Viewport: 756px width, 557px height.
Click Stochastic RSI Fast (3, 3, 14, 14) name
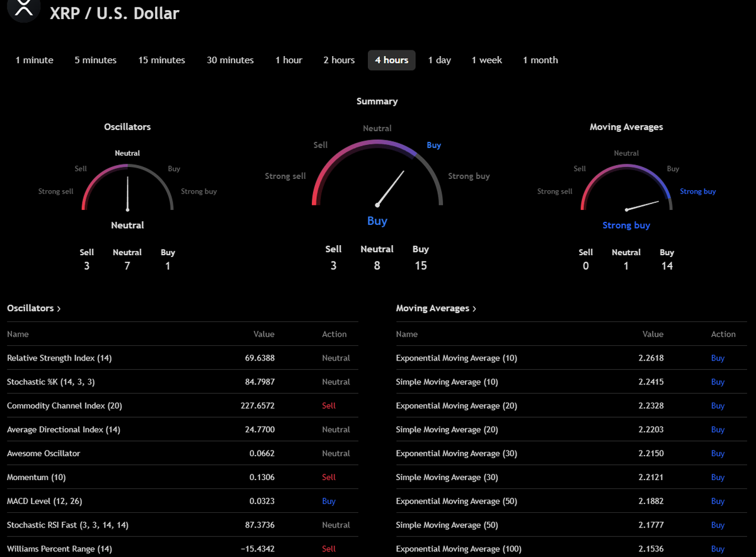click(x=67, y=525)
